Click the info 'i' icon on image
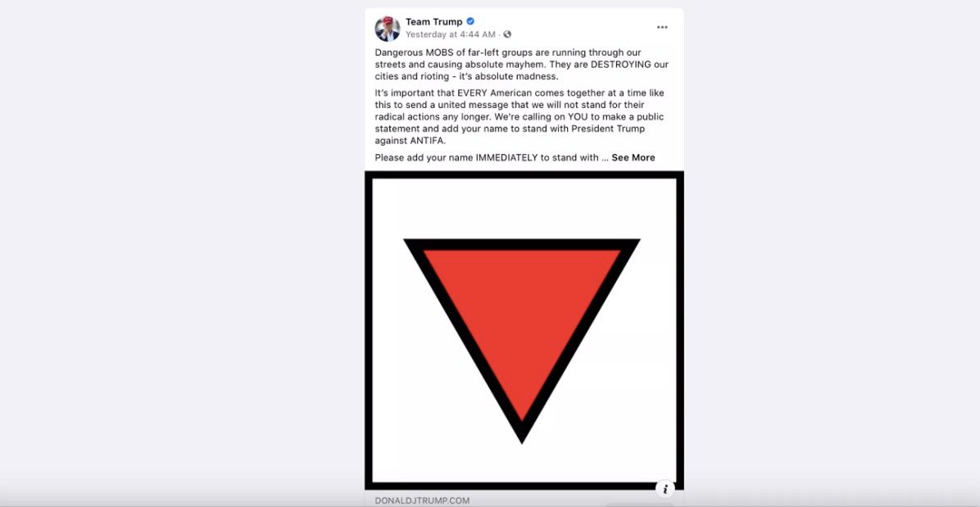 (665, 489)
